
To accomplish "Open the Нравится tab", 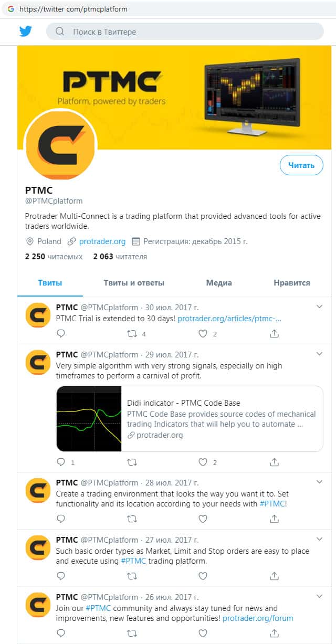I will coord(292,283).
